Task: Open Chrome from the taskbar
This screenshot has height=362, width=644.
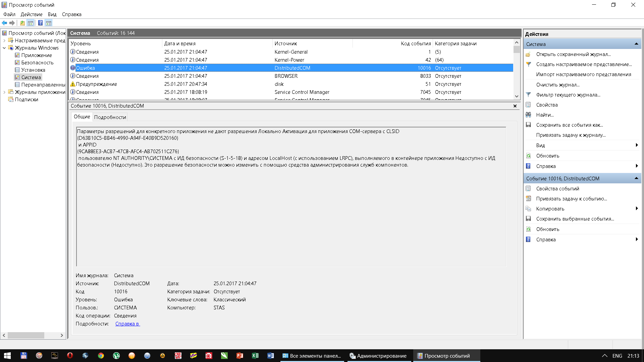Action: pyautogui.click(x=101, y=356)
